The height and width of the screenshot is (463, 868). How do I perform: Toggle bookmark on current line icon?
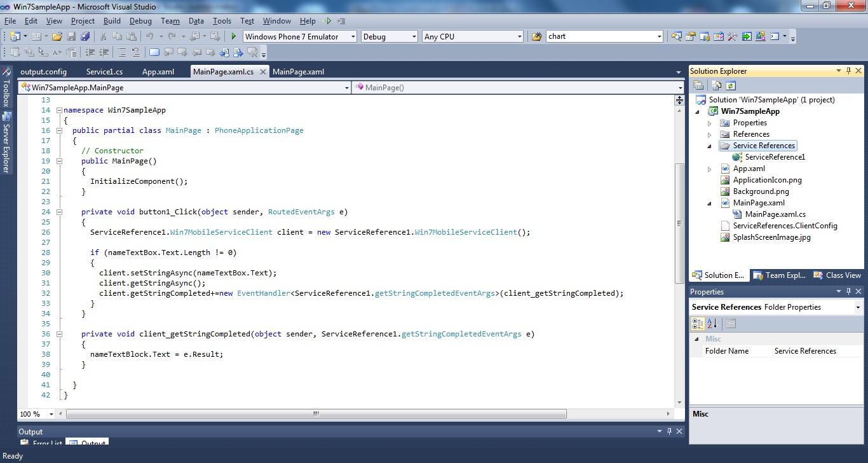click(x=154, y=52)
